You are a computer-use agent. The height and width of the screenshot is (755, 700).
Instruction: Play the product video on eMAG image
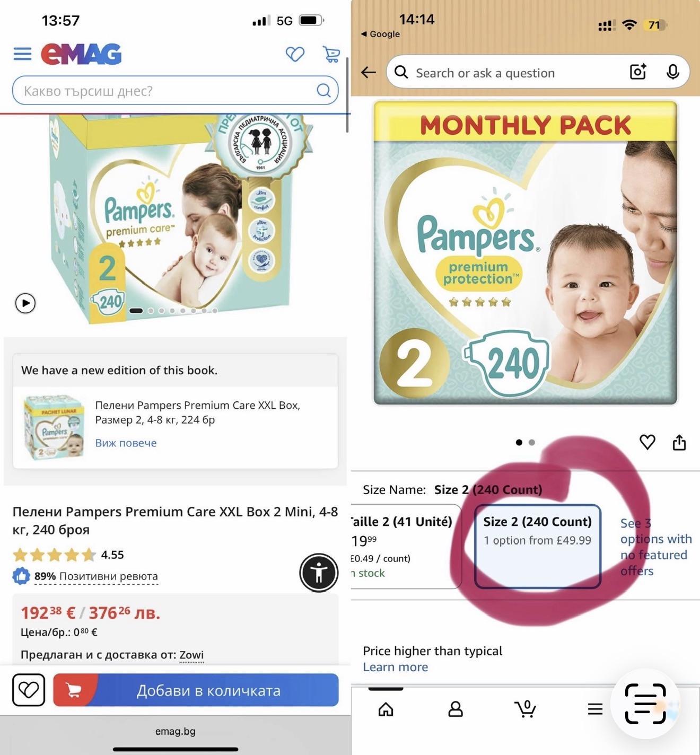tap(25, 303)
